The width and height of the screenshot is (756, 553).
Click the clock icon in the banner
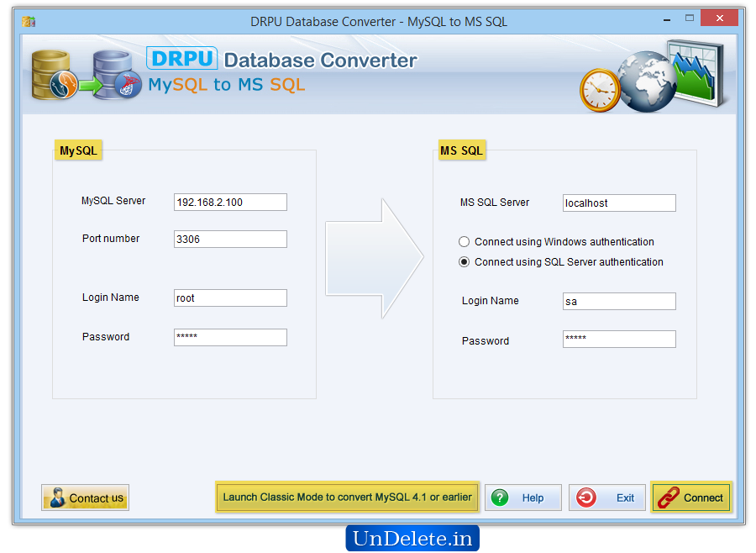click(x=600, y=90)
